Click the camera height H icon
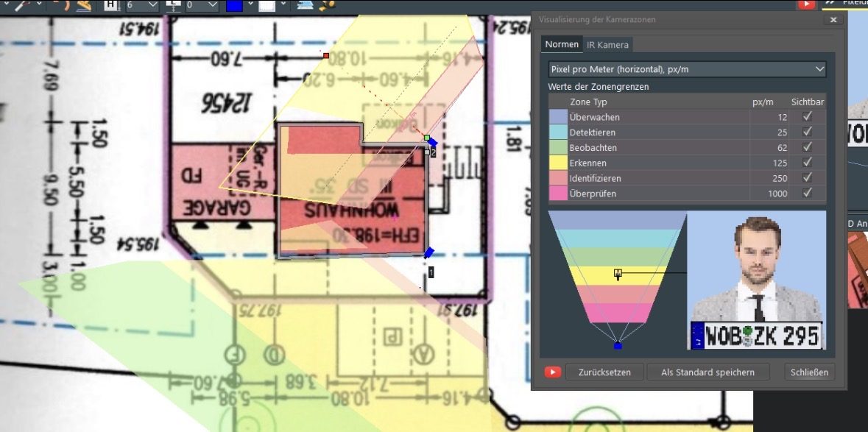The width and height of the screenshot is (868, 432). [x=111, y=5]
